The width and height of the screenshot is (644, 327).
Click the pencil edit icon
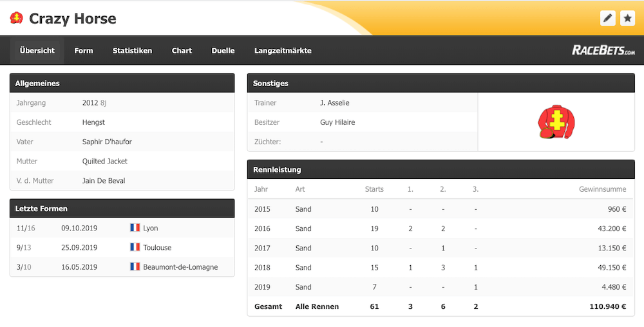(608, 18)
